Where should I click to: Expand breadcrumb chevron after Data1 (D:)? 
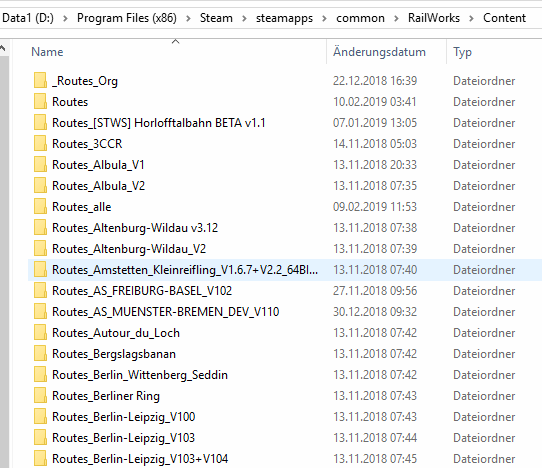click(65, 18)
